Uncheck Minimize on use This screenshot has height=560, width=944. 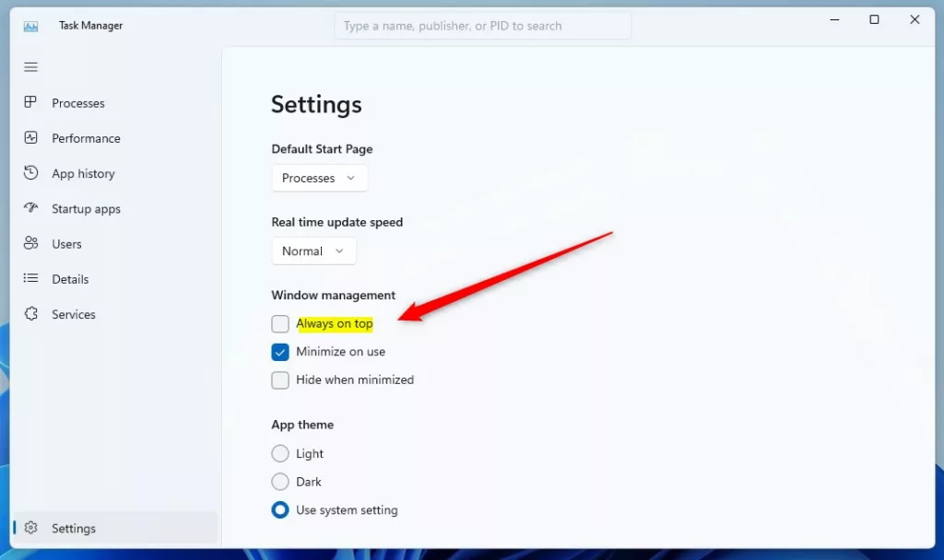coord(280,352)
